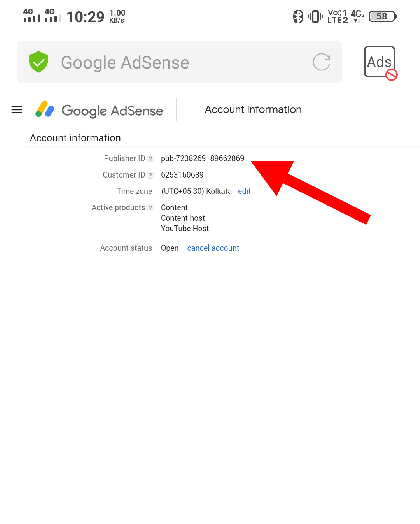Reload the page with the refresh icon

tap(322, 62)
